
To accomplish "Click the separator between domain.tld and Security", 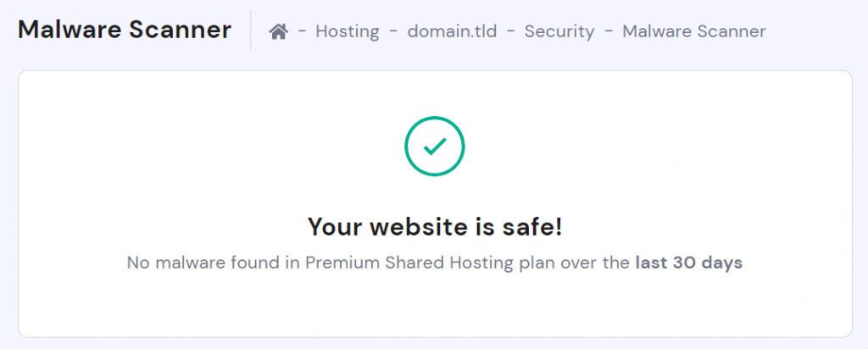I will pos(510,32).
